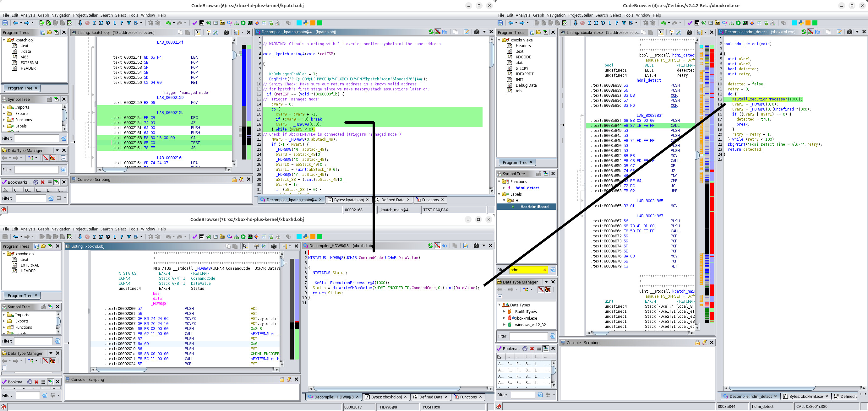Click the camera snapshot icon in hdmi_detect decompiler
This screenshot has height=411, width=868.
(850, 32)
